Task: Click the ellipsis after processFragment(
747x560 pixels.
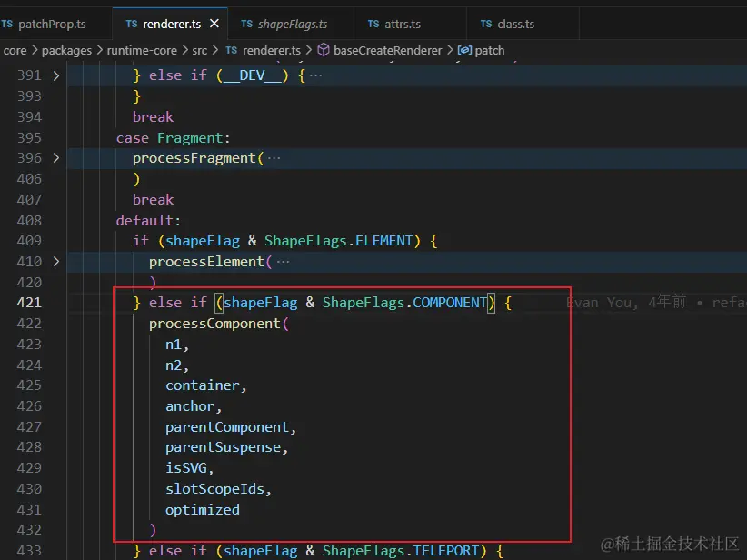Action: pyautogui.click(x=274, y=158)
